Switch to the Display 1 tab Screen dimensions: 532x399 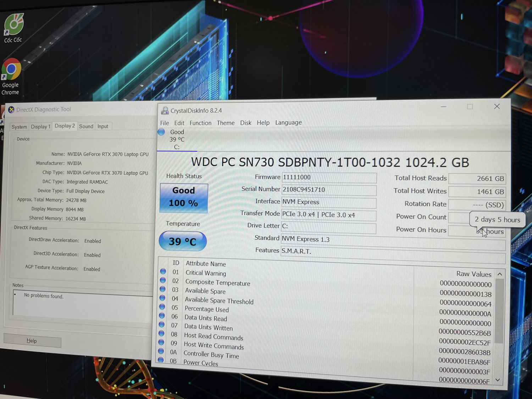coord(40,127)
